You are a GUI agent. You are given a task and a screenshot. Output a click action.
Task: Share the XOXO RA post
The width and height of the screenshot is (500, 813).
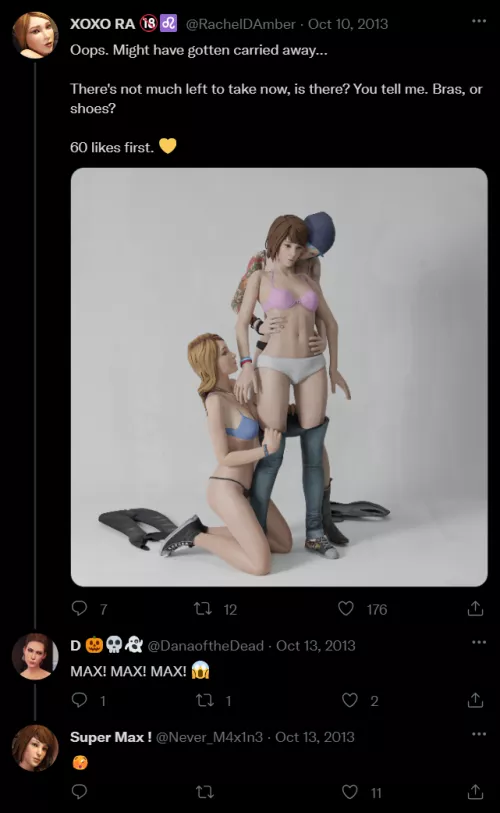click(475, 608)
